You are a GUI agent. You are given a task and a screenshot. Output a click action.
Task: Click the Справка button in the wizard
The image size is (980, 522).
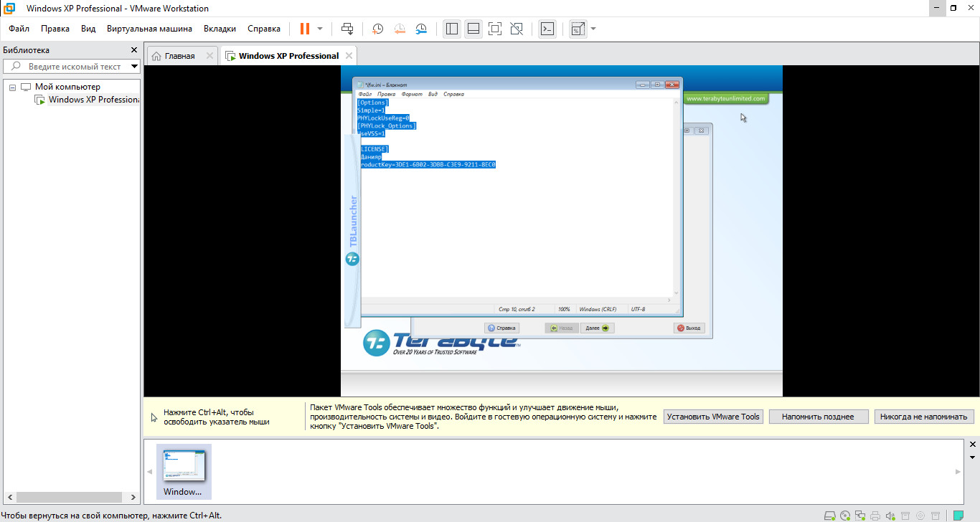coord(501,328)
